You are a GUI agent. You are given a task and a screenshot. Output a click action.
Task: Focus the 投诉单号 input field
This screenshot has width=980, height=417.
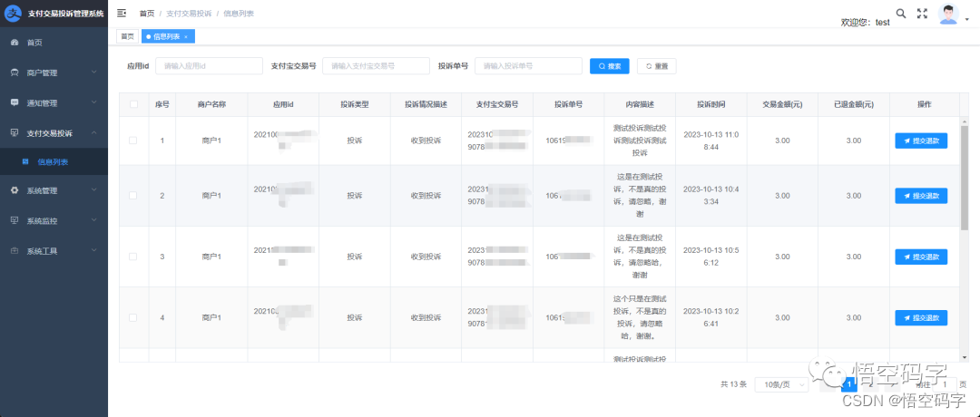528,65
